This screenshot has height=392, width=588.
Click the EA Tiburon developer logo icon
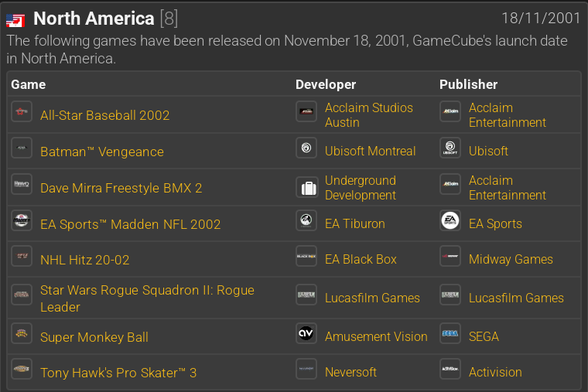coord(306,221)
